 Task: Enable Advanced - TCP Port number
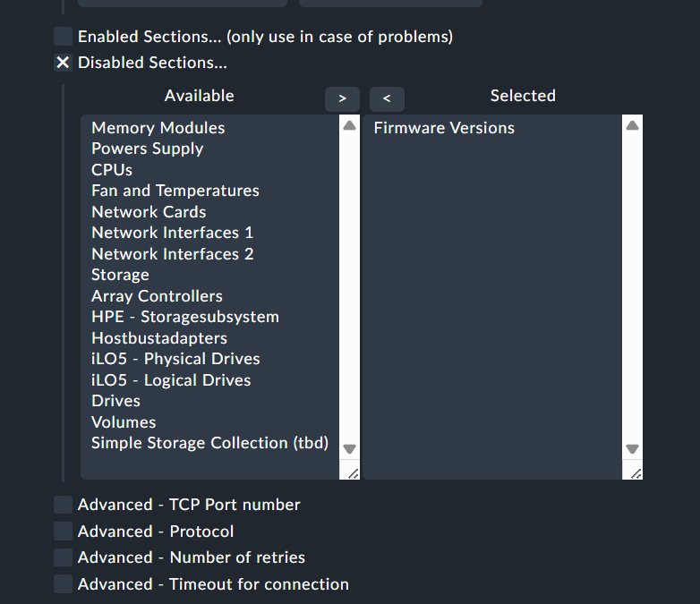click(x=63, y=505)
